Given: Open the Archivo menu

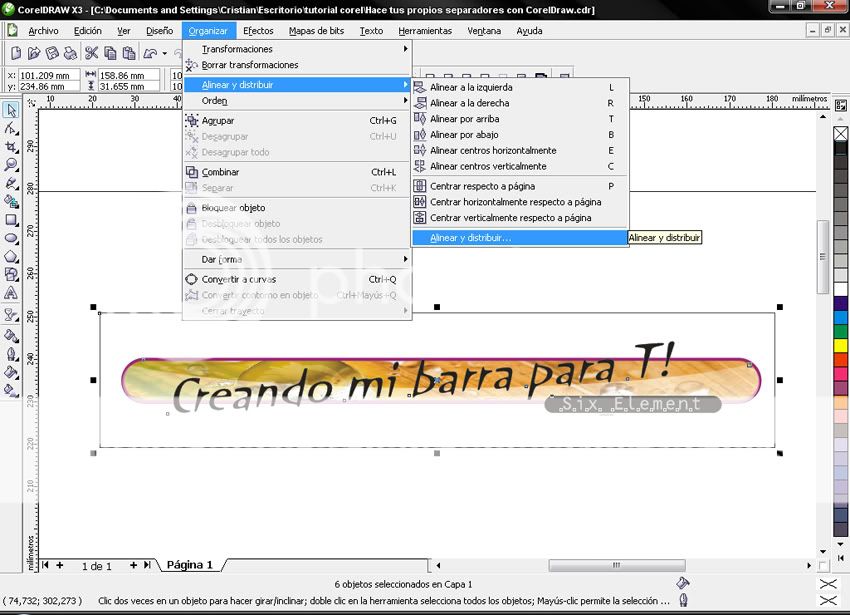Looking at the screenshot, I should tap(43, 31).
